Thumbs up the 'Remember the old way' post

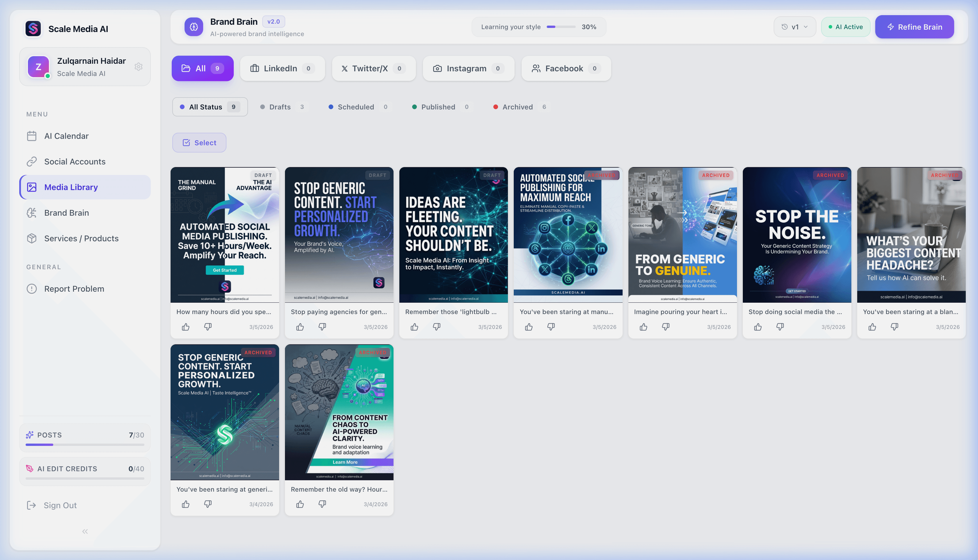click(300, 504)
